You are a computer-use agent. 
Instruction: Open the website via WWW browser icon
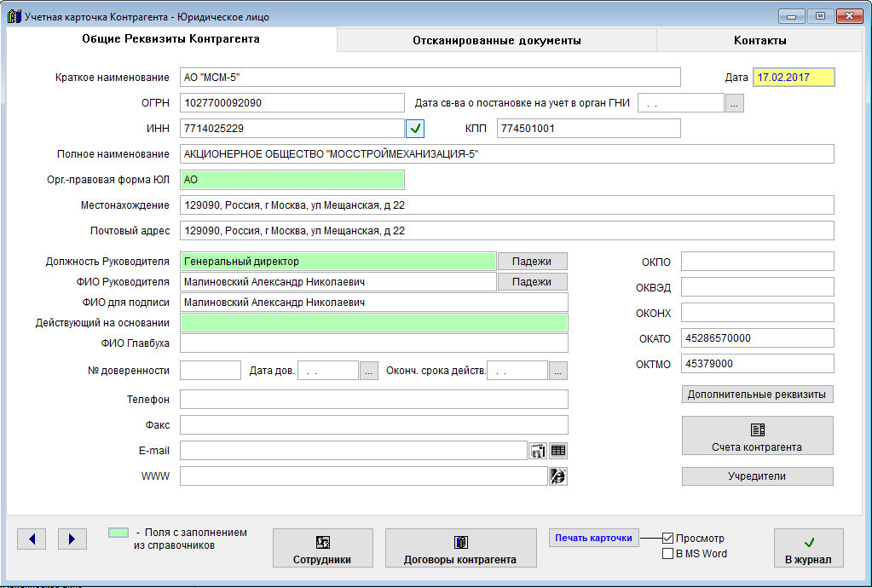pos(558,476)
